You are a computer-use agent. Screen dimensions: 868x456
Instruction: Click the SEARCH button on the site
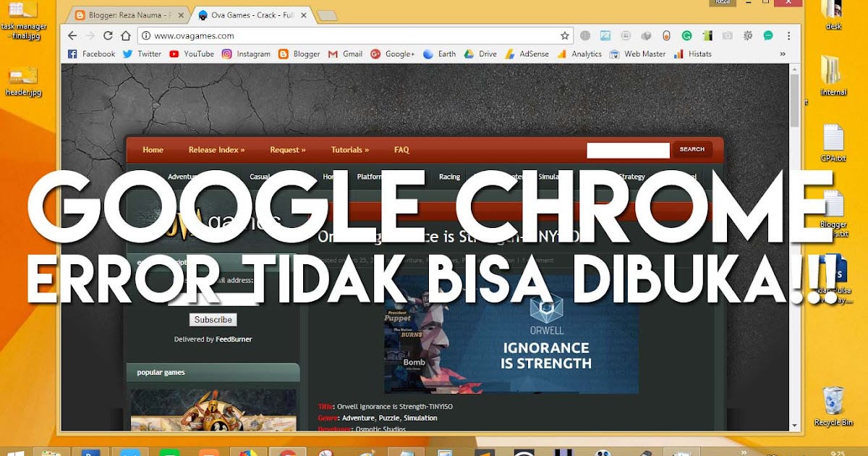(x=692, y=150)
